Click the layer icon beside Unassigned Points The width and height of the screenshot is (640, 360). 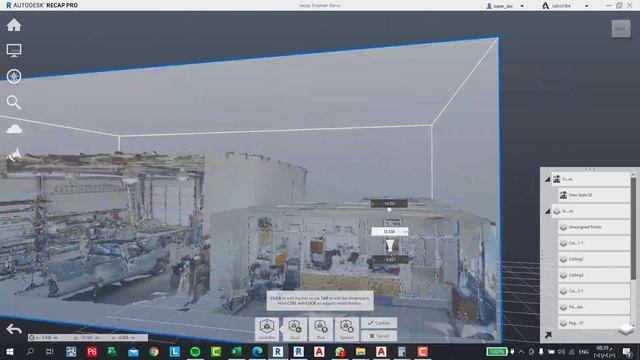point(564,227)
